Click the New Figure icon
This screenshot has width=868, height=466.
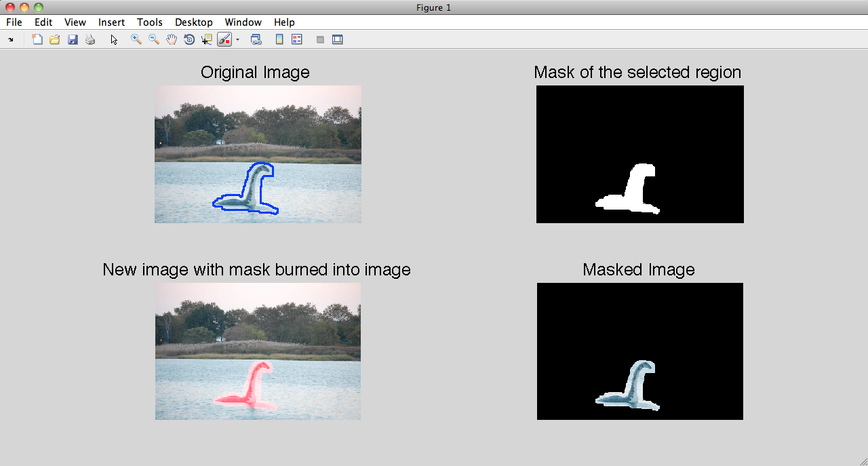37,40
